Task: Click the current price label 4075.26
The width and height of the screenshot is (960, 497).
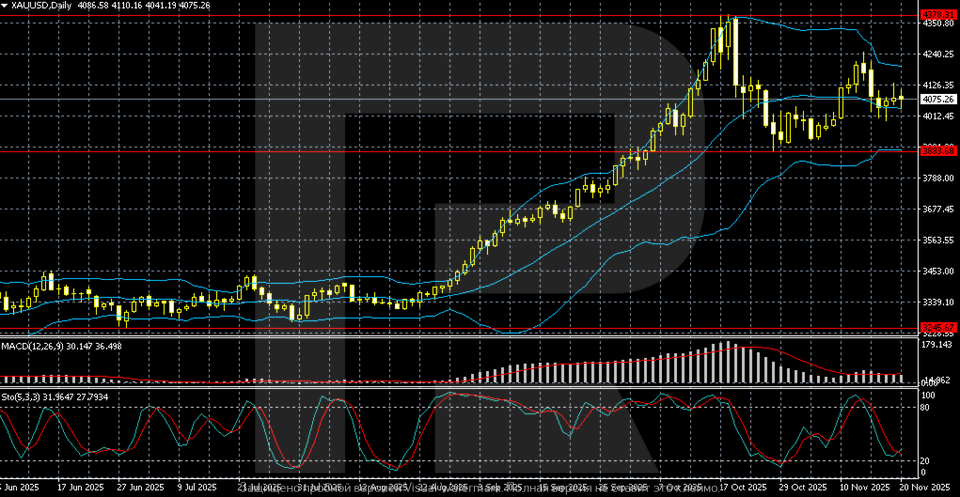Action: point(938,99)
